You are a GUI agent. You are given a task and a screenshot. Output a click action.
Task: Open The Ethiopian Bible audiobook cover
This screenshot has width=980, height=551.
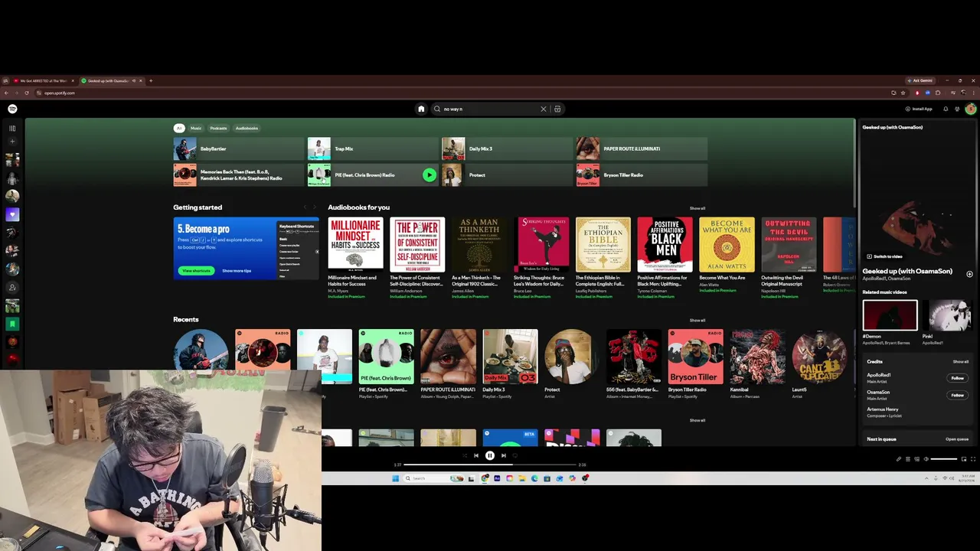coord(603,244)
